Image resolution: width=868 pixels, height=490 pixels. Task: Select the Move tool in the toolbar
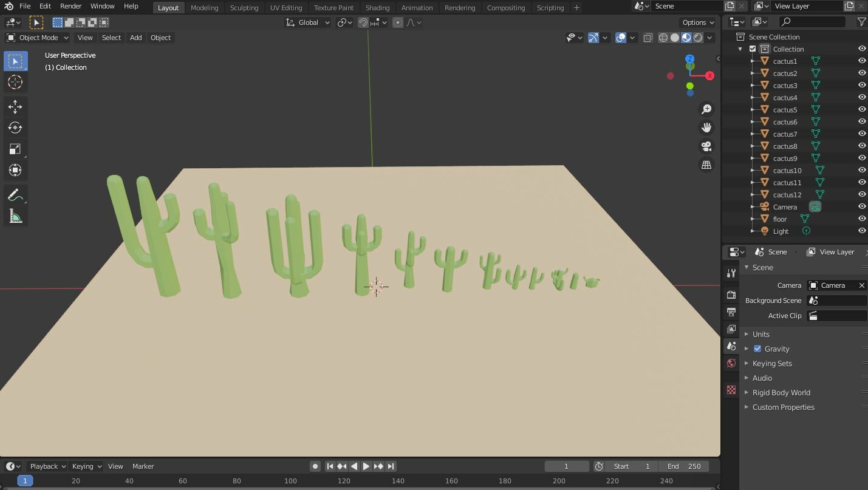[15, 107]
